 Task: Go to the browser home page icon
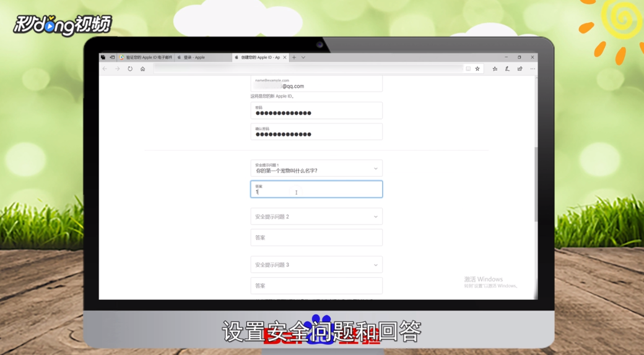click(142, 69)
